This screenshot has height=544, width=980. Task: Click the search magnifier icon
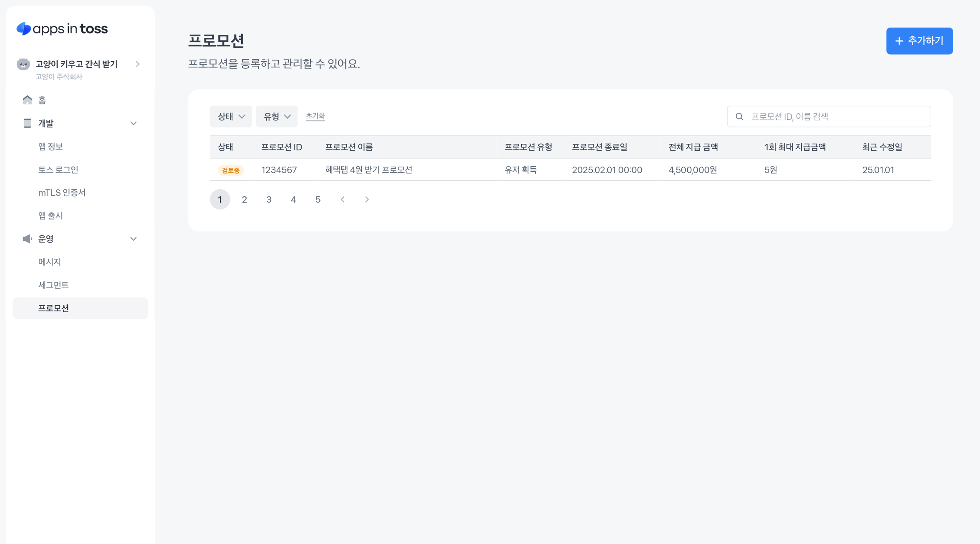pyautogui.click(x=739, y=117)
